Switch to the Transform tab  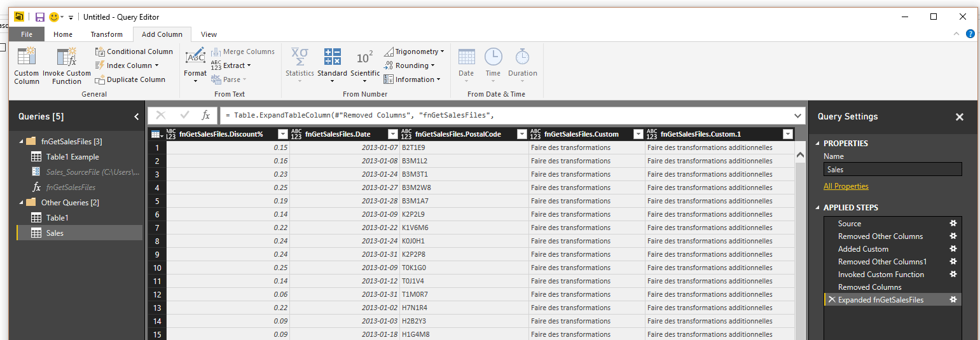[x=106, y=34]
